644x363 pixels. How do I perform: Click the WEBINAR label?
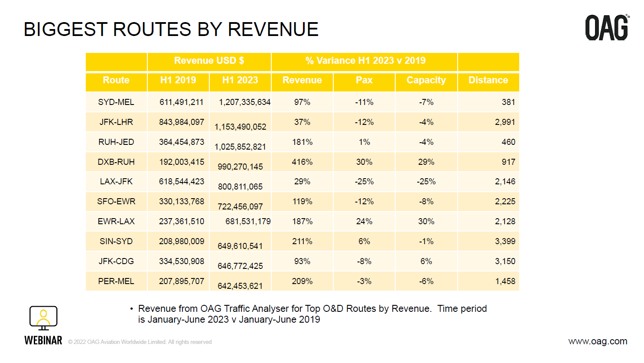pyautogui.click(x=42, y=341)
